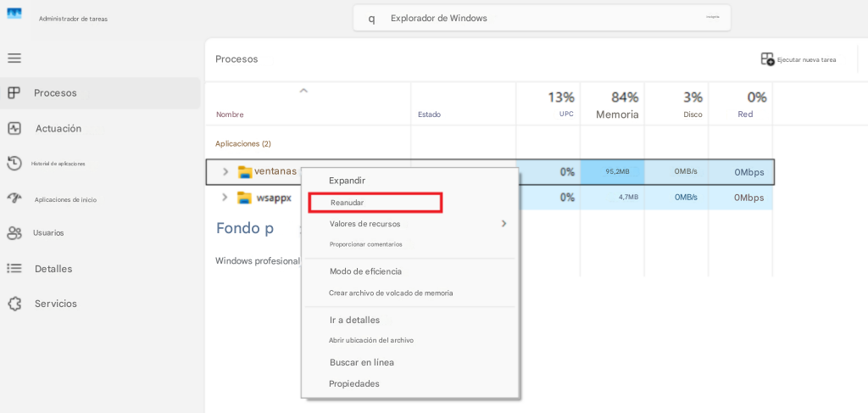Click wsappx process name
Screen dimensions: 868x413
point(274,197)
